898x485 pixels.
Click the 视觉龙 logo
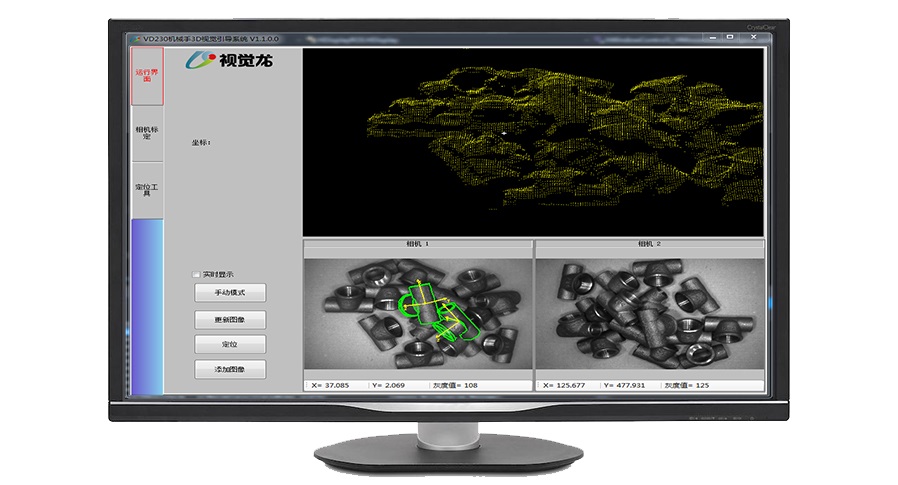[232, 60]
